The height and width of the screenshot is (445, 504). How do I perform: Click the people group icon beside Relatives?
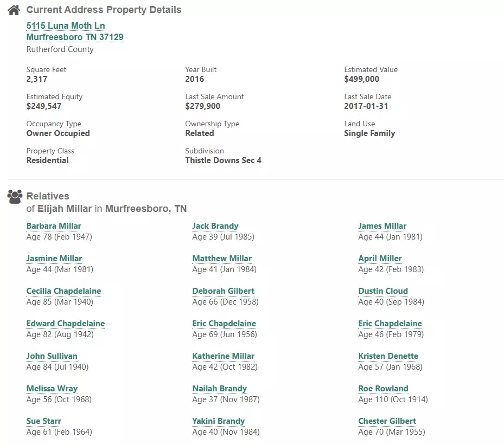[15, 197]
